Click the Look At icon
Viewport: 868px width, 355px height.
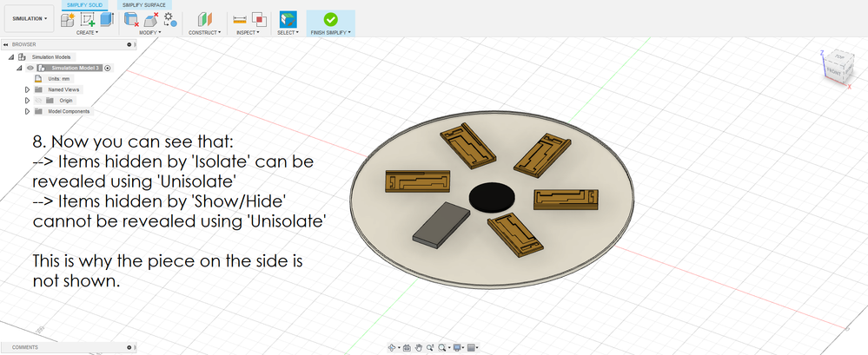[407, 347]
